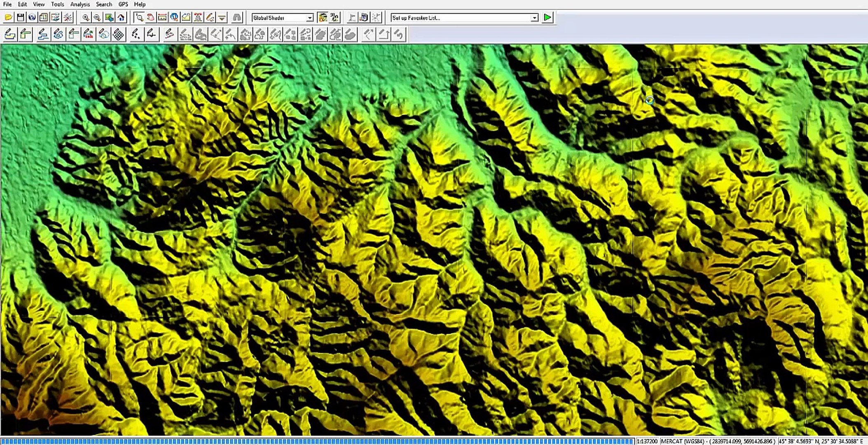Expand the Global Shader dropdown
868x445 pixels.
(x=309, y=18)
